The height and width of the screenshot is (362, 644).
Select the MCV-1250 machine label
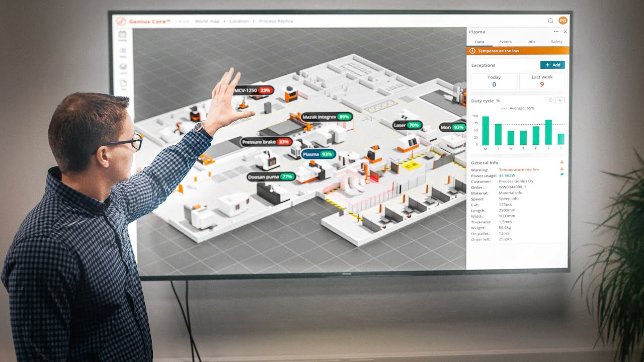(x=254, y=90)
